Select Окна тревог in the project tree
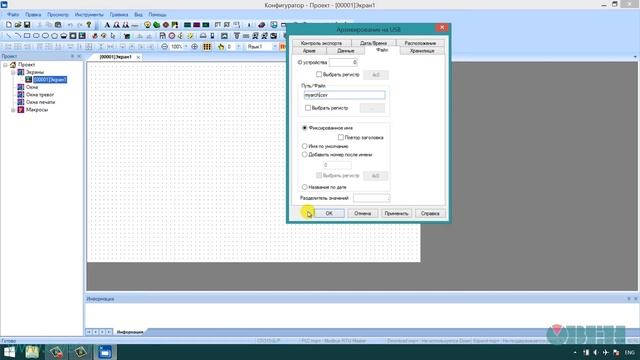Screen dimensions: 640x360 pos(40,95)
